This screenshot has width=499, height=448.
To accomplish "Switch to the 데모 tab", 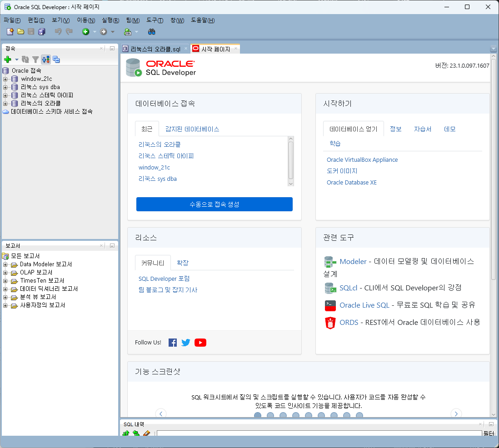I will pyautogui.click(x=449, y=129).
